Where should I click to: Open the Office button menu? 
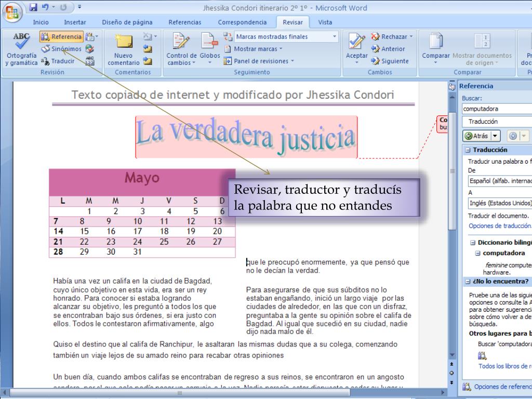coord(12,12)
